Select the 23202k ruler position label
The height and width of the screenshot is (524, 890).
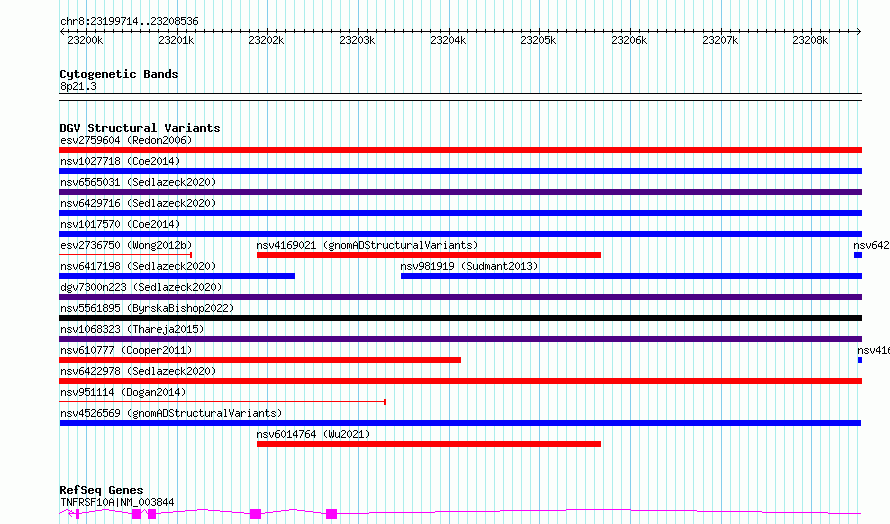266,40
